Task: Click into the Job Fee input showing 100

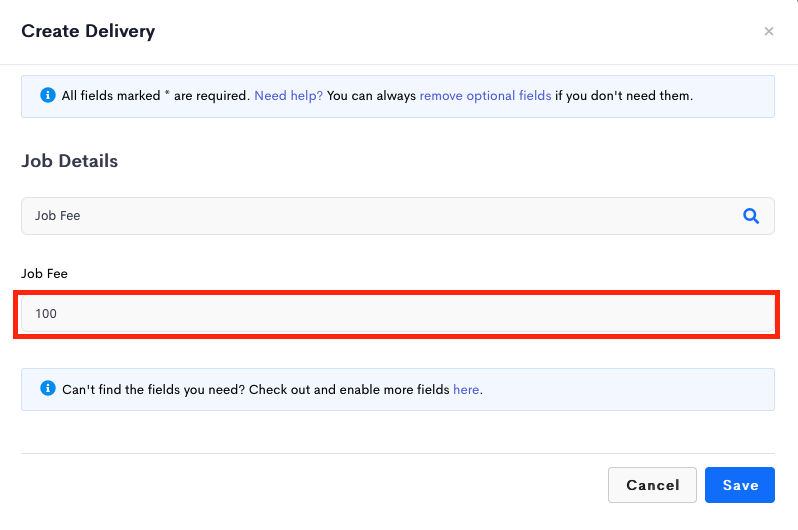Action: (397, 314)
